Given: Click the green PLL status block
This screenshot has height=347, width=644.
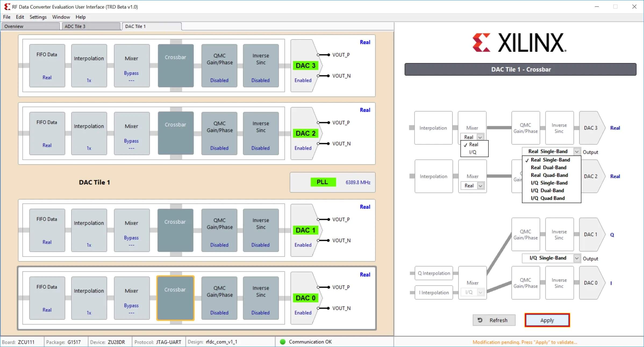Looking at the screenshot, I should point(323,182).
